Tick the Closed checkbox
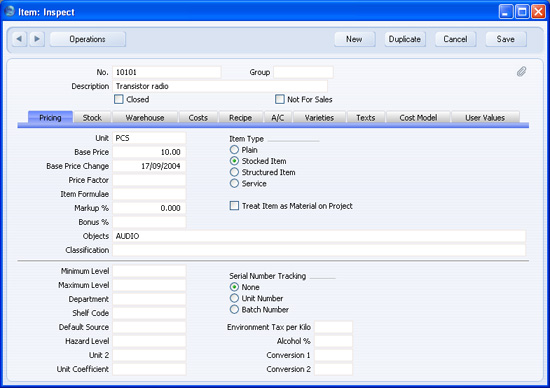Viewport: 550px width, 388px height. tap(119, 99)
